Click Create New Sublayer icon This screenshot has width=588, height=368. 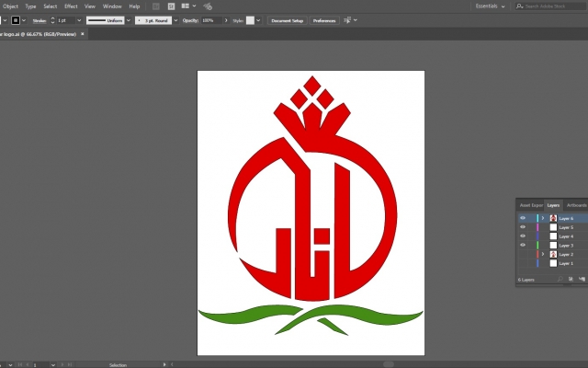tap(582, 279)
